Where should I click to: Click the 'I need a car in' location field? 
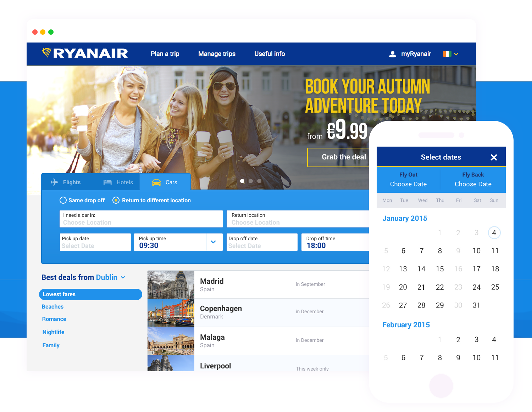coord(141,219)
